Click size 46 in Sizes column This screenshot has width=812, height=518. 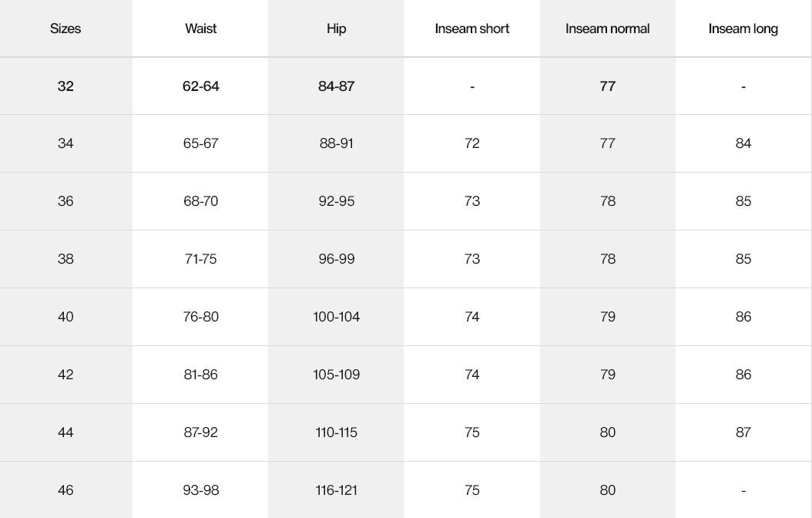65,490
